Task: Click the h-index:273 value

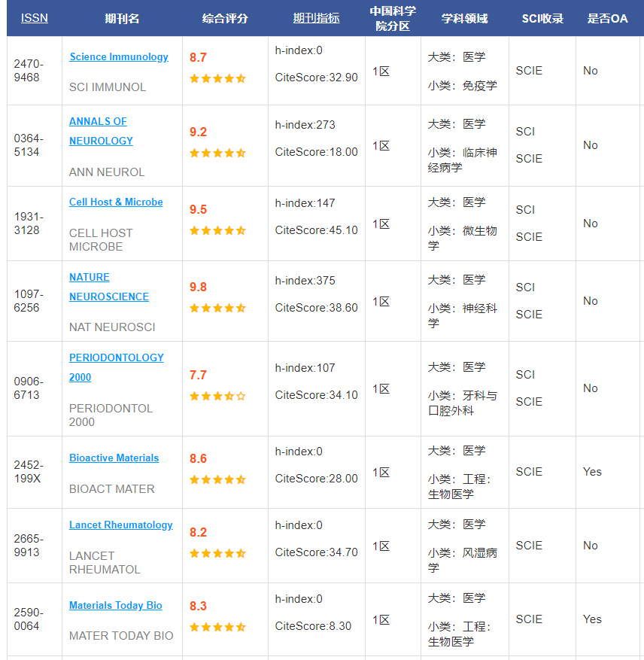Action: [x=305, y=125]
